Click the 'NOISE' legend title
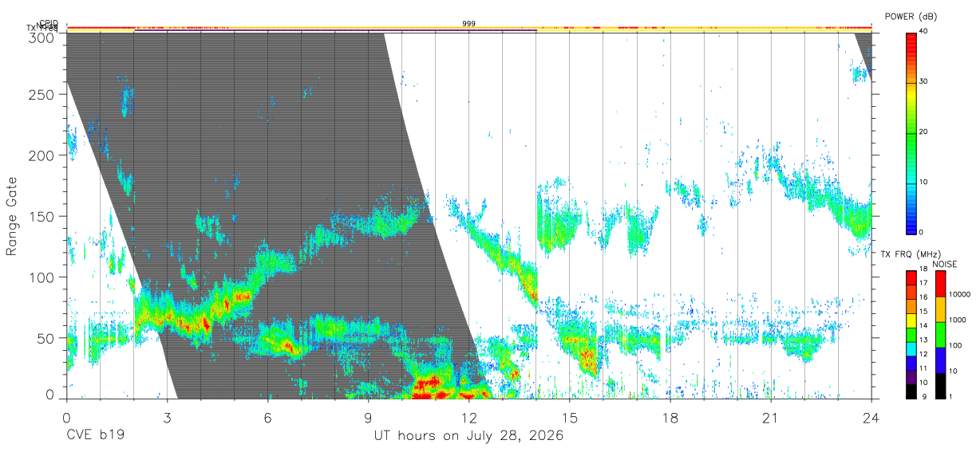Viewport: 980px width, 452px height. (943, 264)
